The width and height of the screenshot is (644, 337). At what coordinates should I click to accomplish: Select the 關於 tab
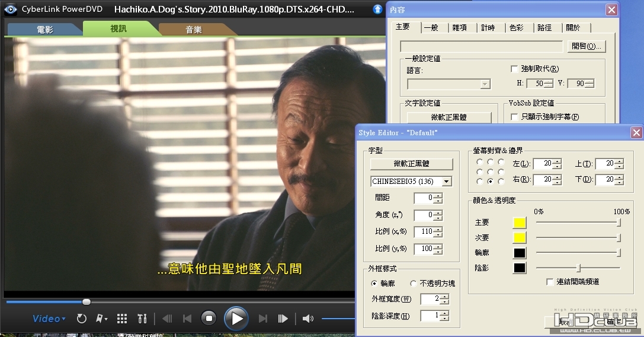[573, 27]
